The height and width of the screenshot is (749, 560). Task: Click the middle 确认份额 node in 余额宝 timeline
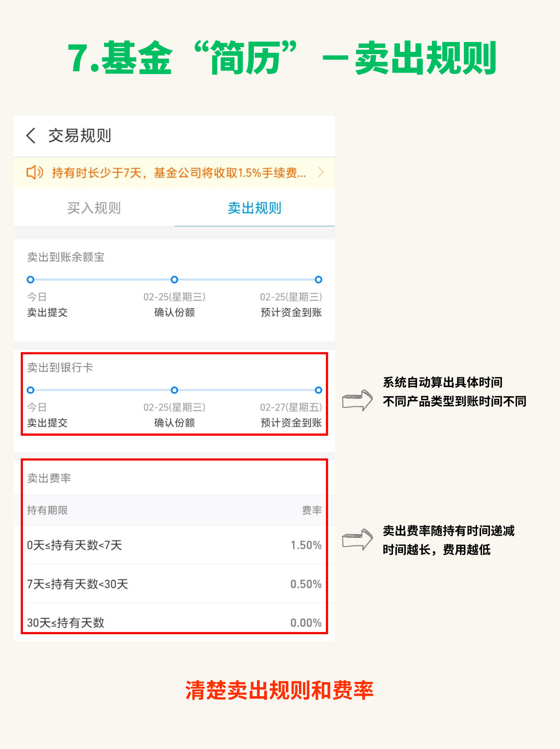coord(174,280)
